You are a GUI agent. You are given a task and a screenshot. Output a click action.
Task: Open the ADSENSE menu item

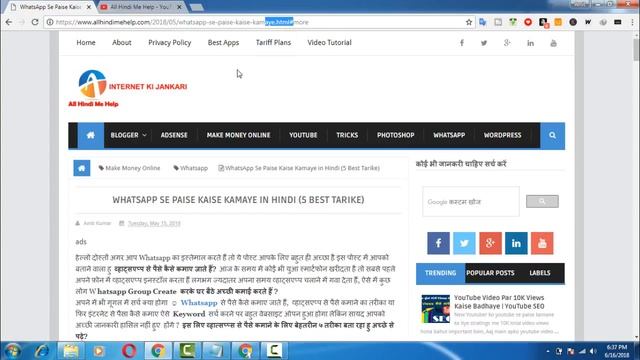tap(174, 135)
